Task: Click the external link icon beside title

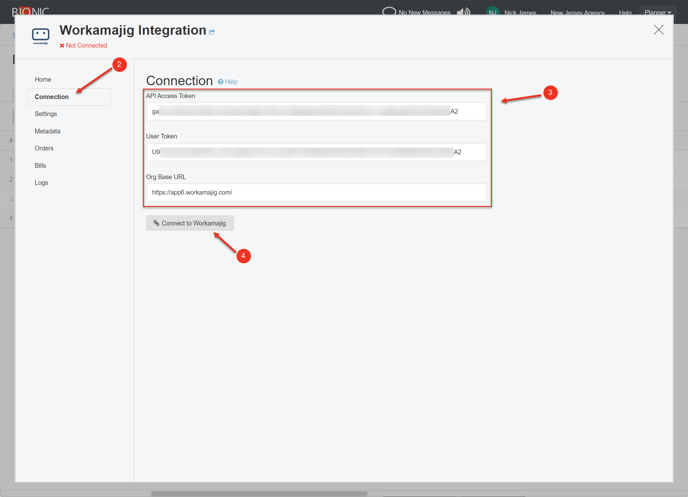Action: (212, 32)
